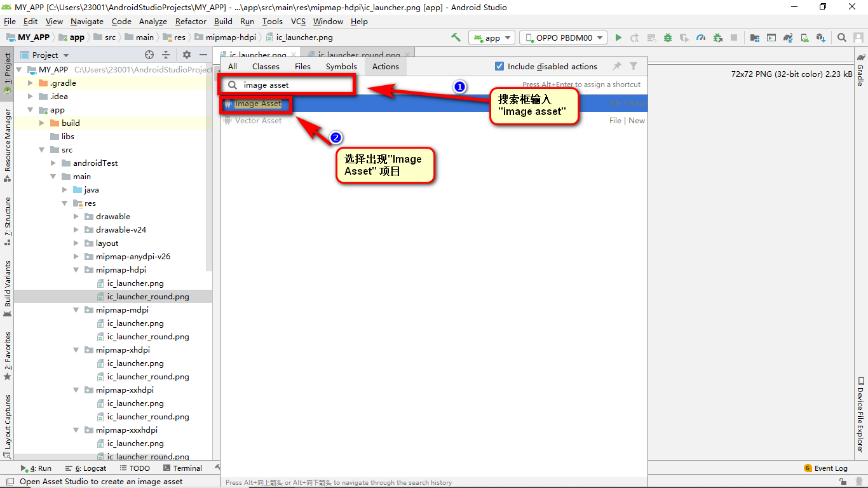Click Sync Project with Gradle Files icon
The height and width of the screenshot is (488, 868).
click(x=788, y=37)
